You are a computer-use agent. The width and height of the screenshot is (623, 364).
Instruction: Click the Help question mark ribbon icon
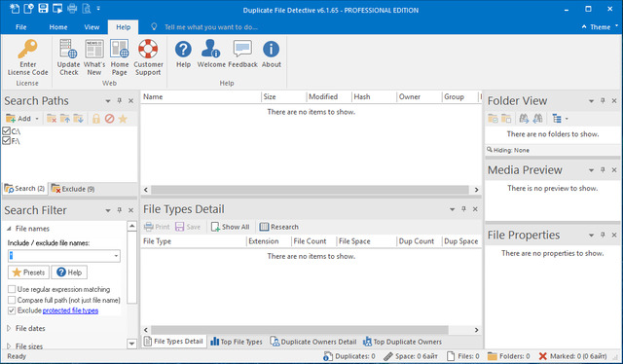pyautogui.click(x=183, y=50)
